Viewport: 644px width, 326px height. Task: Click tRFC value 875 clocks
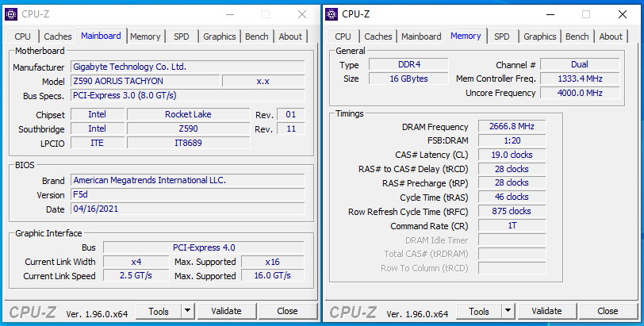(x=512, y=211)
